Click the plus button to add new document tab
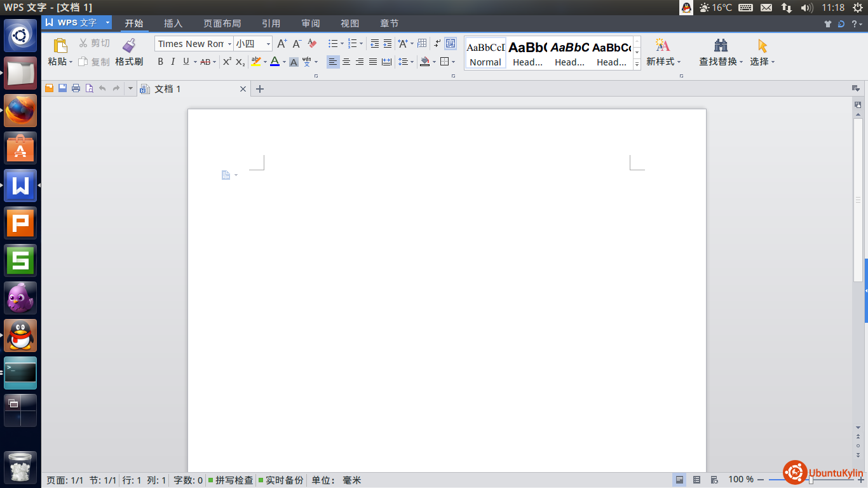Screen dimensions: 868x488 click(259, 89)
